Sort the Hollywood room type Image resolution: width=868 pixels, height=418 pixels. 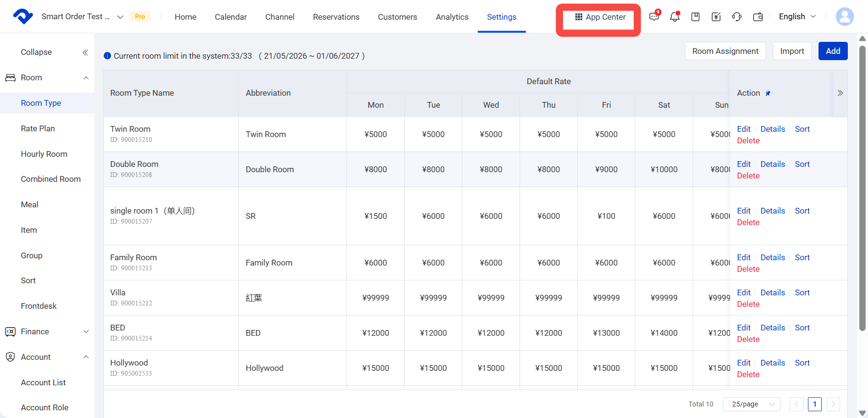(x=802, y=363)
